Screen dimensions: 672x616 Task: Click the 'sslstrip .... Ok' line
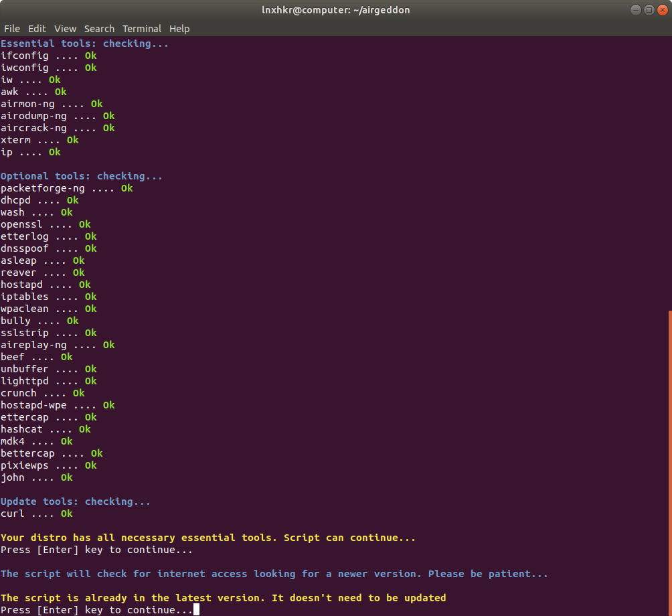tap(48, 333)
